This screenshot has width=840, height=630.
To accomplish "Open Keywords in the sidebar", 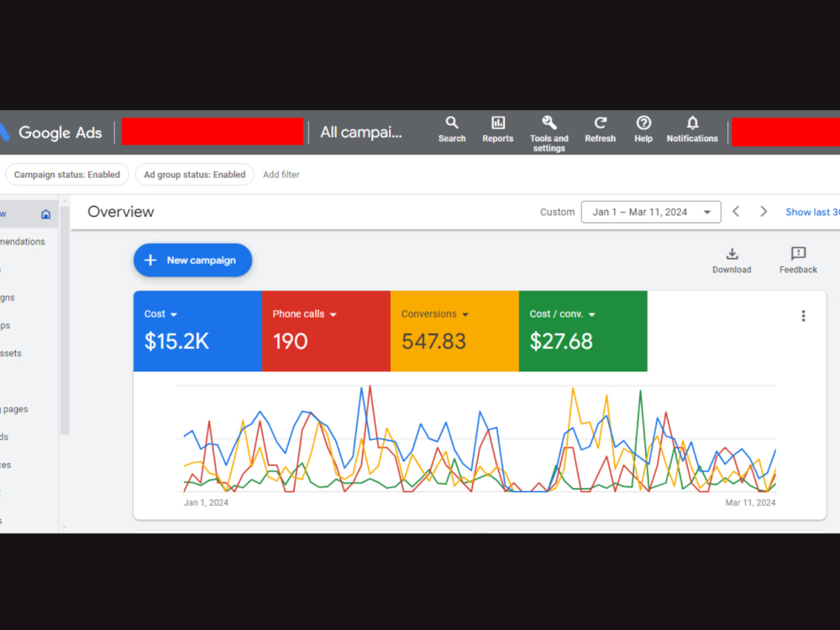I will [4, 437].
